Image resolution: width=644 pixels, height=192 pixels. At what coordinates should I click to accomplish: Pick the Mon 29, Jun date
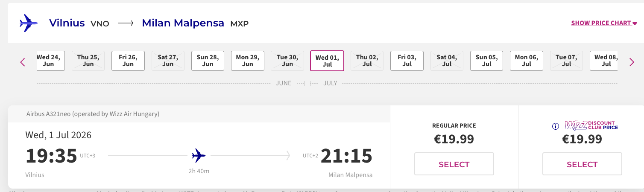(248, 61)
